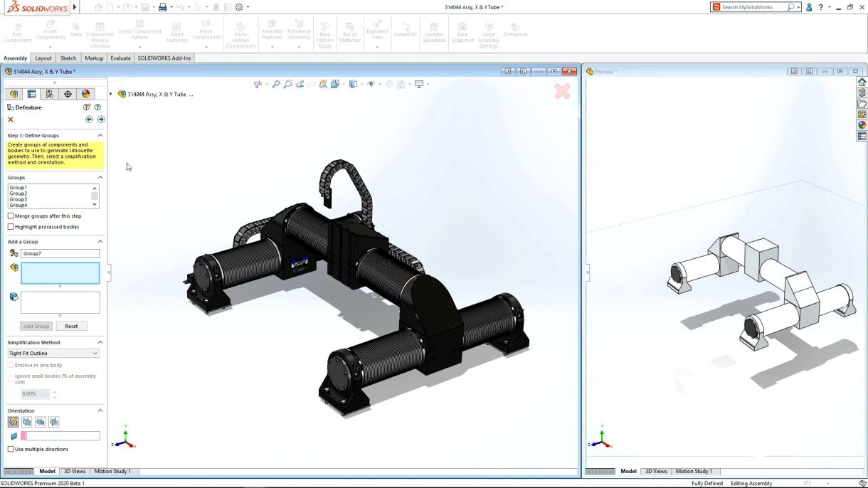Image resolution: width=868 pixels, height=488 pixels.
Task: Open the SOLIDWORKS Add-Ins tab
Action: (164, 58)
